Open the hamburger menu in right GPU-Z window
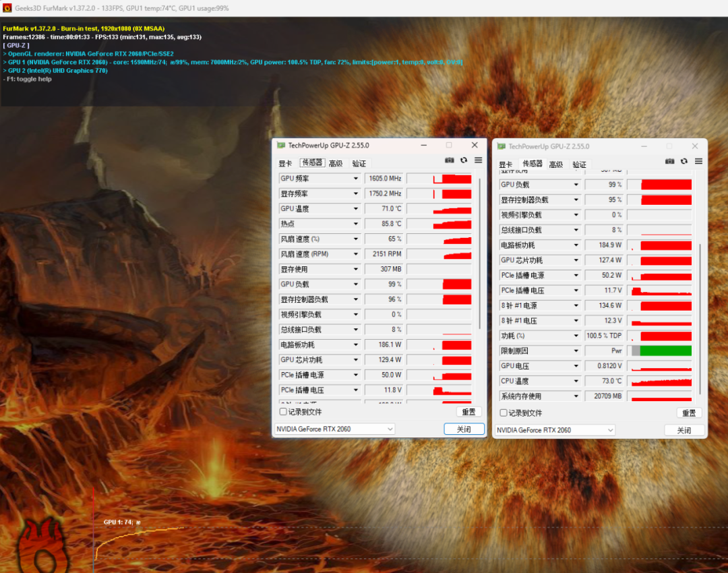Screen dimensions: 728x573 click(x=698, y=161)
